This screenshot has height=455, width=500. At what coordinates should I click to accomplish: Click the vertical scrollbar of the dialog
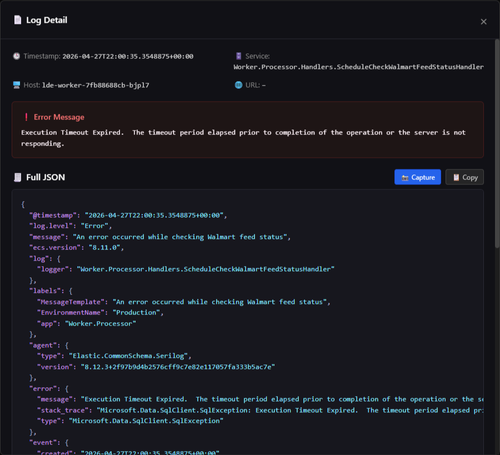coord(497,143)
